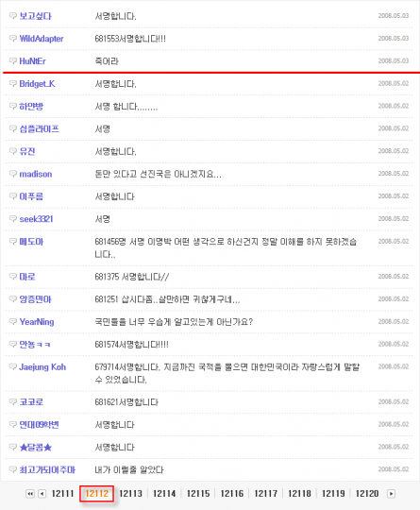The image size is (420, 510).
Task: Click comment bubble icon beside madison
Action: pos(12,174)
